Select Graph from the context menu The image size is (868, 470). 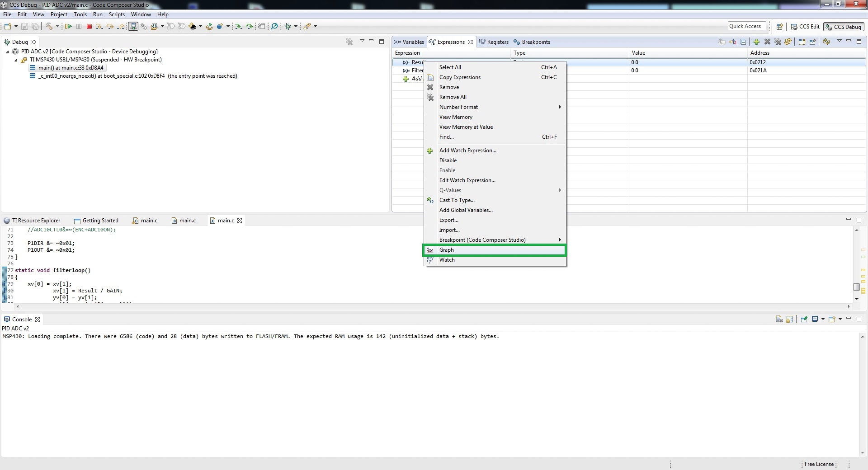click(x=495, y=250)
